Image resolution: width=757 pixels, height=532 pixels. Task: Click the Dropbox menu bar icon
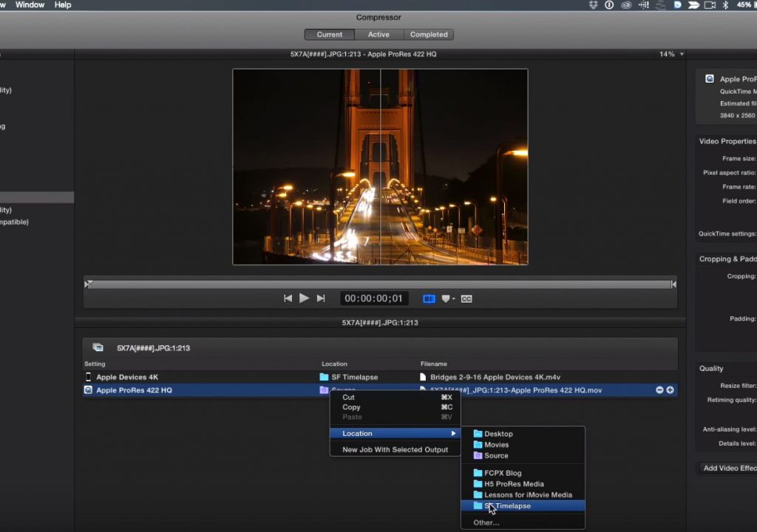(594, 5)
